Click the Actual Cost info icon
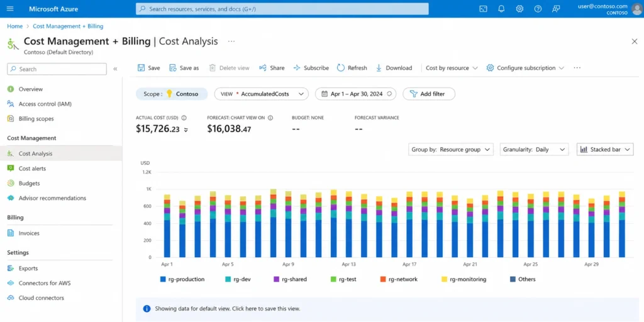 [184, 118]
